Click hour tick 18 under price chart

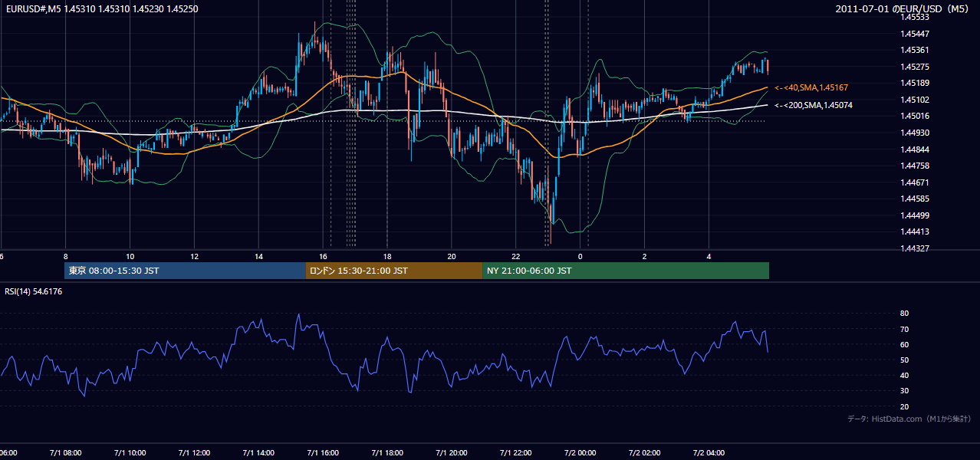click(387, 256)
